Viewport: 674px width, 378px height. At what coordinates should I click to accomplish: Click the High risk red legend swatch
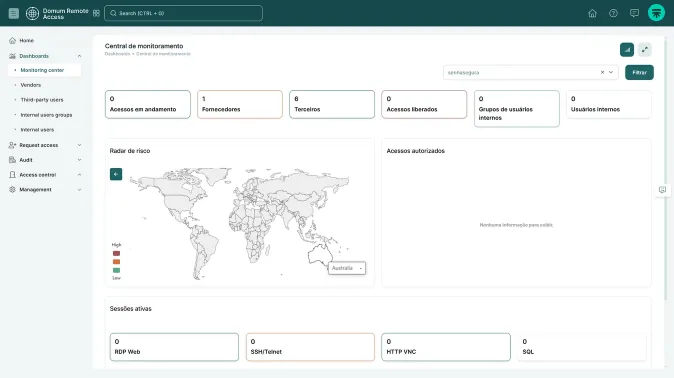pyautogui.click(x=116, y=254)
